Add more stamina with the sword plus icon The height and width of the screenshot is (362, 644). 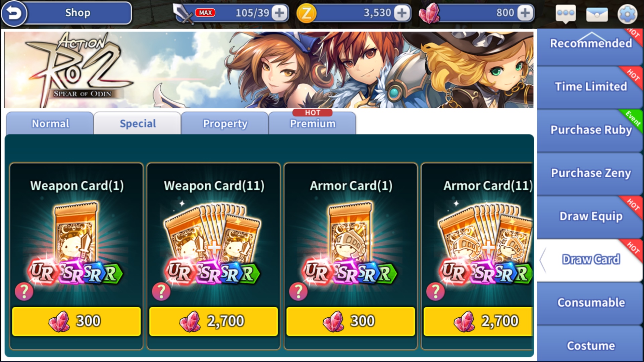pyautogui.click(x=279, y=13)
